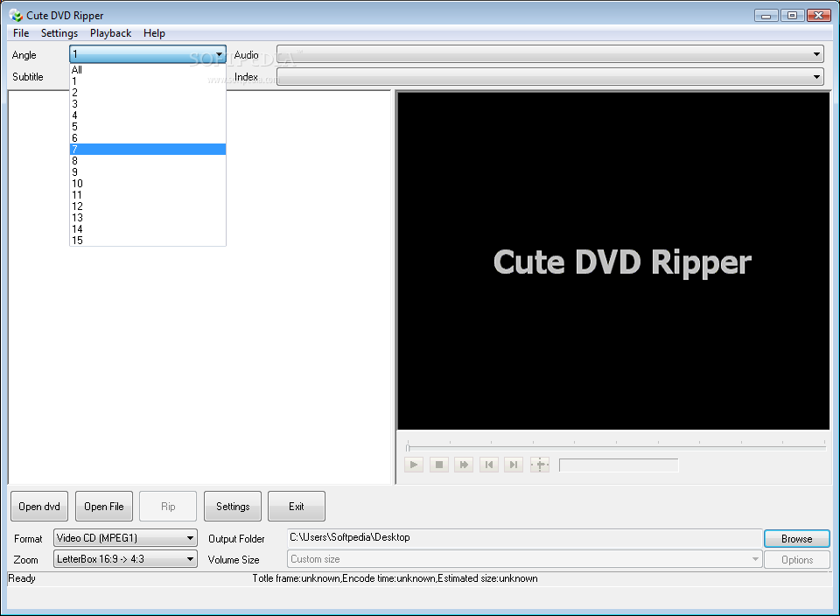
Task: Click the Options button
Action: tap(797, 560)
